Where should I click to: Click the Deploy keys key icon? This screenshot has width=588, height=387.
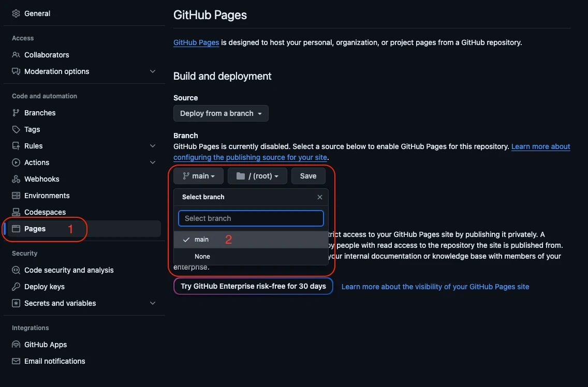coord(16,287)
